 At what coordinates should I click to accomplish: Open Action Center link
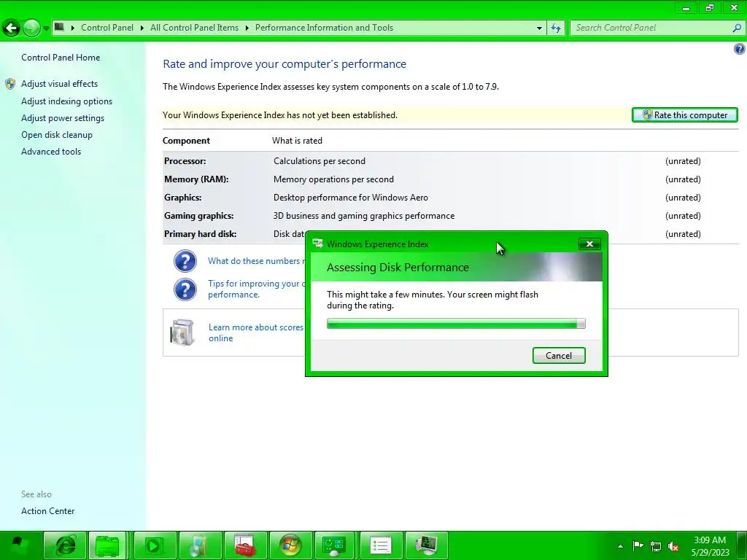pyautogui.click(x=47, y=511)
